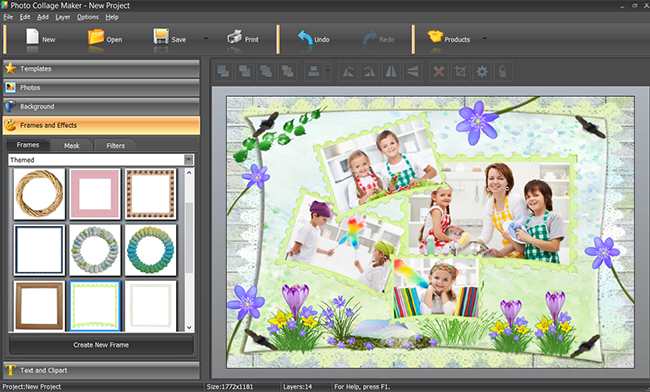650x392 pixels.
Task: Switch to the Mask tab
Action: (x=72, y=145)
